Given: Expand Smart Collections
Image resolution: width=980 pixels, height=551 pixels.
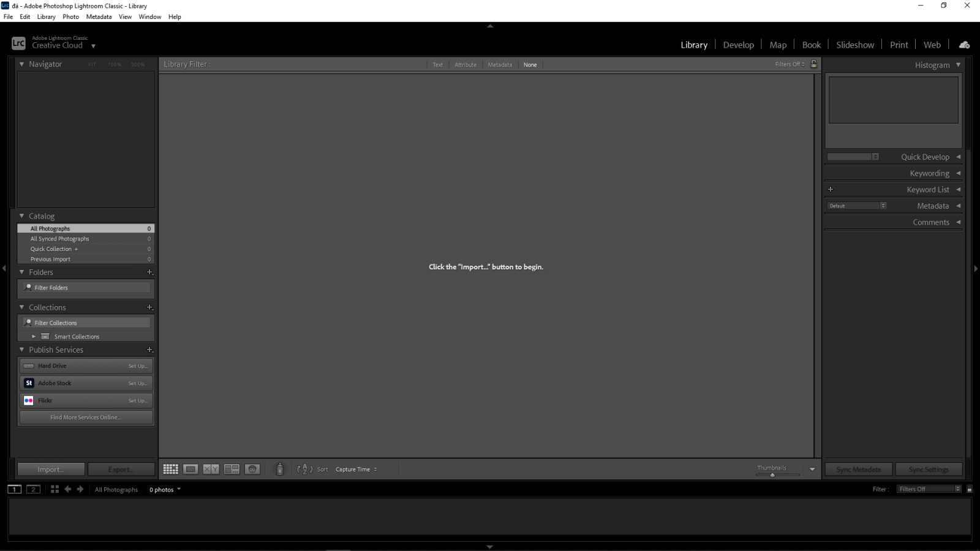Looking at the screenshot, I should tap(34, 336).
